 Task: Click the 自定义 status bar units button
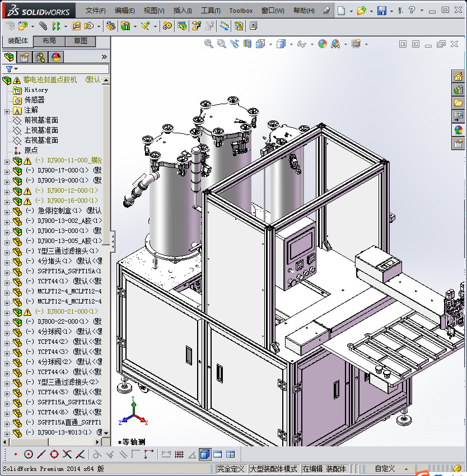[x=385, y=469]
